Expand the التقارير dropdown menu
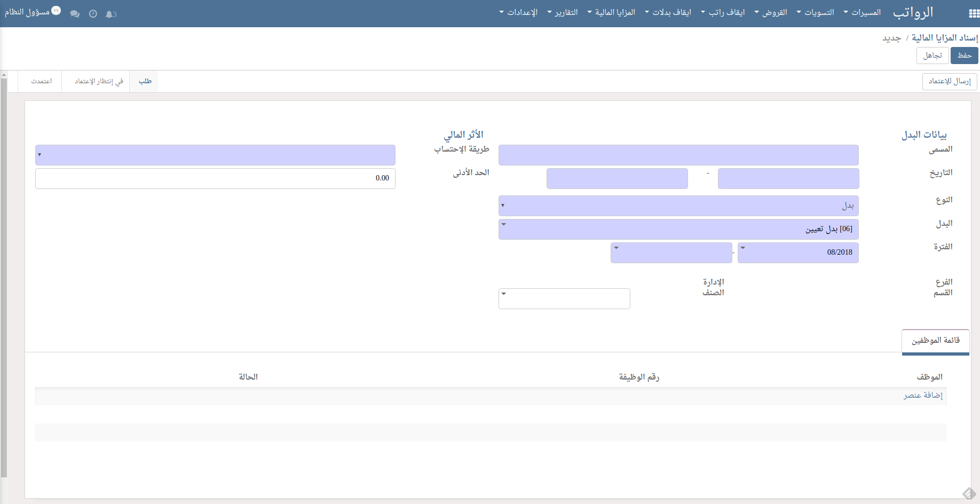This screenshot has height=504, width=980. [x=563, y=12]
